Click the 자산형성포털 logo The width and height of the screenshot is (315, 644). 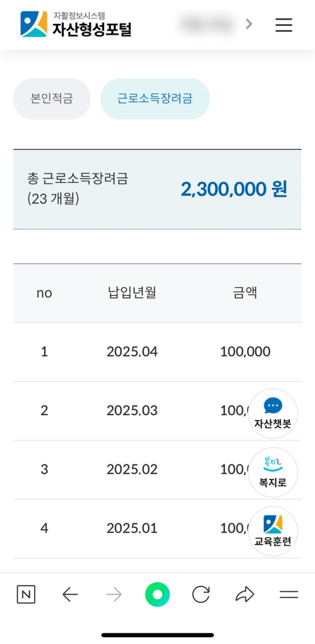(x=76, y=25)
